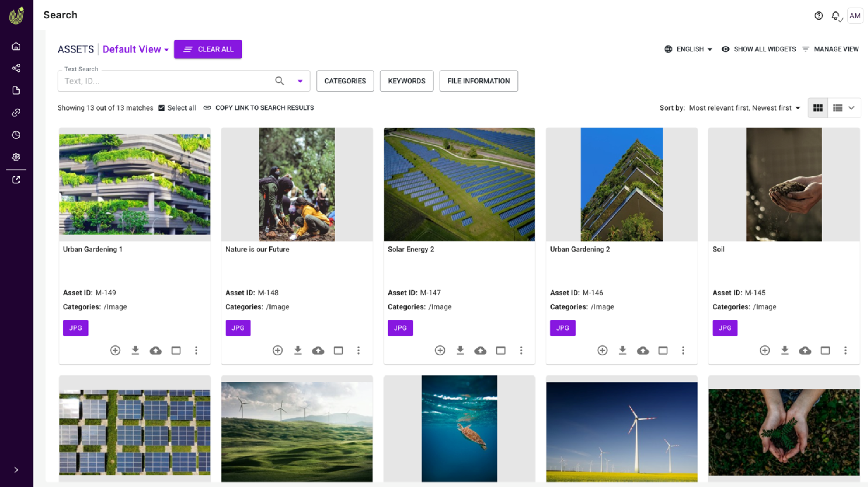The height and width of the screenshot is (487, 868).
Task: Expand view options chevron beside list view
Action: [852, 108]
